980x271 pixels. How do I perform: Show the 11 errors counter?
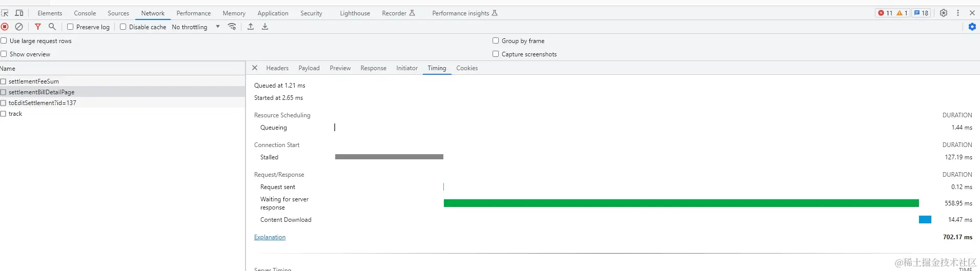click(885, 13)
